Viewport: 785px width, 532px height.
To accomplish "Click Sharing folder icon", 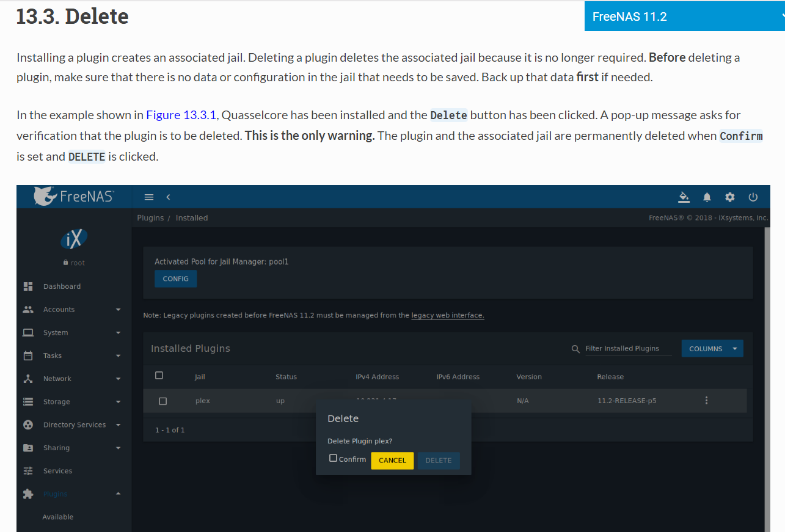I will pos(27,448).
